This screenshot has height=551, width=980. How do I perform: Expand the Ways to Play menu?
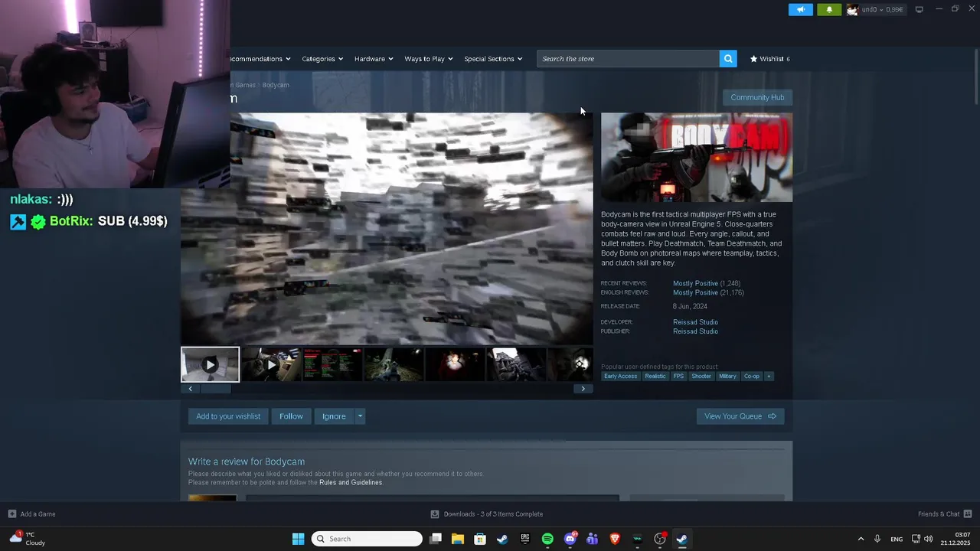(429, 59)
